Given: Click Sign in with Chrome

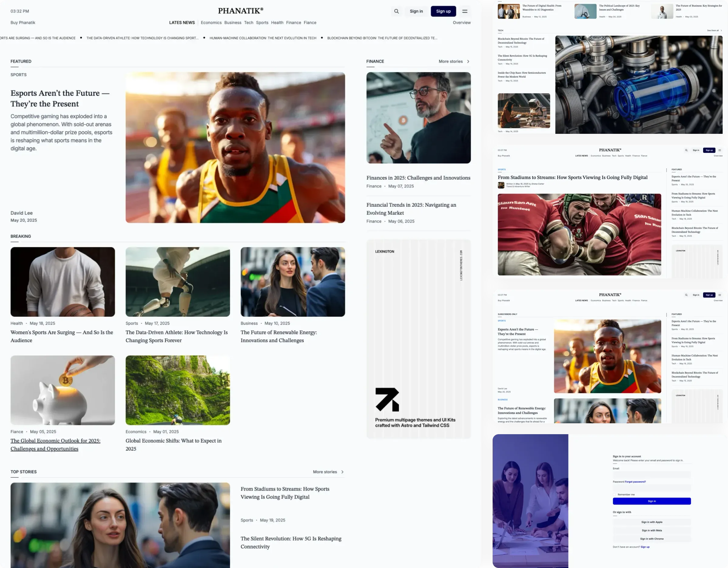Looking at the screenshot, I should pos(652,539).
